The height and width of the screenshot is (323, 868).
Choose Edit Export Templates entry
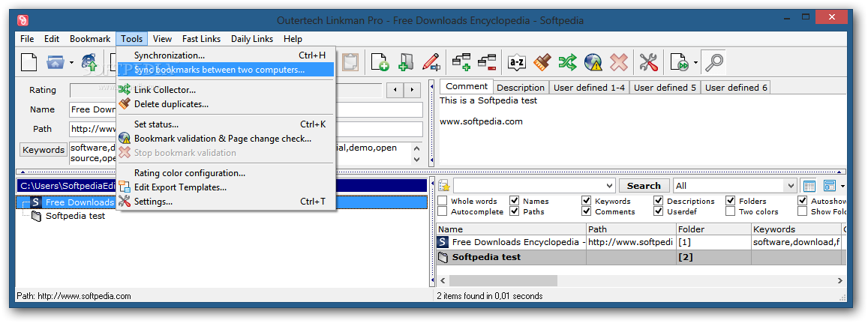(x=225, y=187)
